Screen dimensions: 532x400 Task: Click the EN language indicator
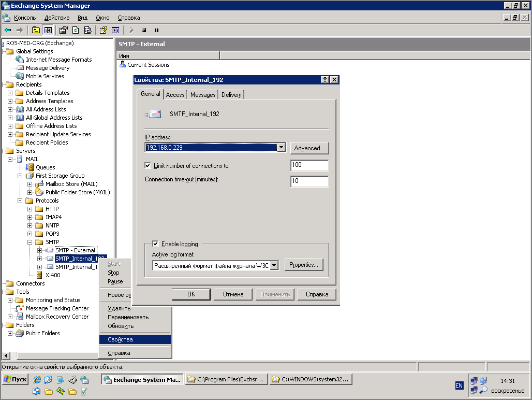pyautogui.click(x=459, y=385)
